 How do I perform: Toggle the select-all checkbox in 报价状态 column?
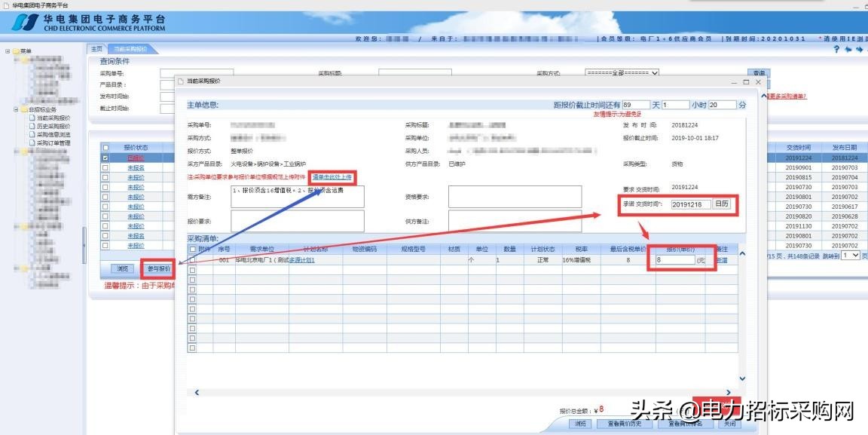pos(104,148)
